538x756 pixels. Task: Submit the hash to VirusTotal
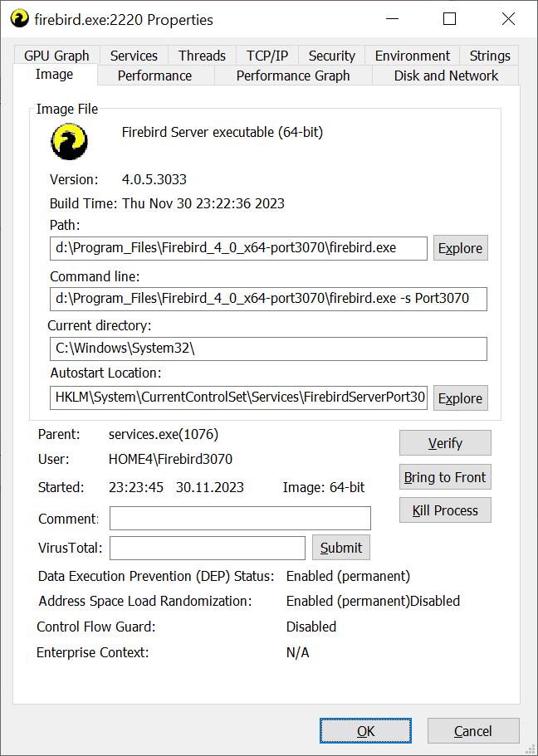(341, 547)
